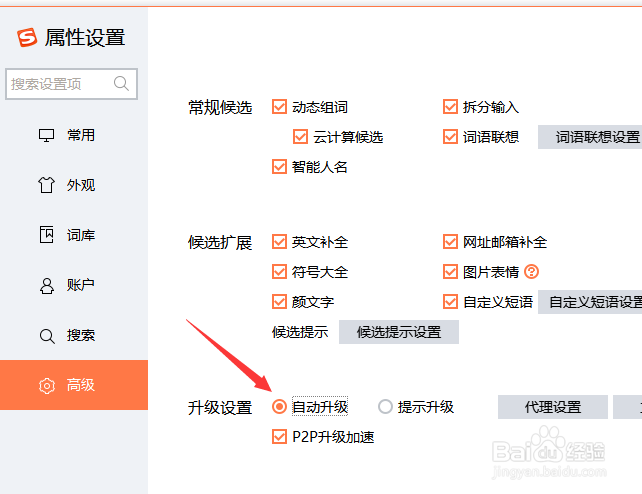
Task: Toggle the 网址邮箱补全 checkbox
Action: click(x=451, y=242)
